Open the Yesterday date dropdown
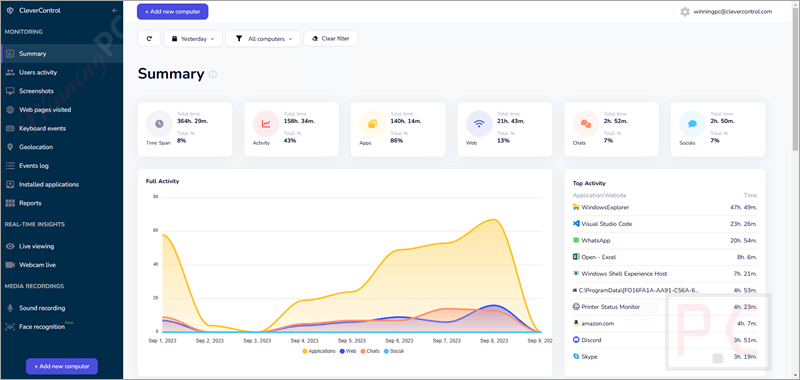The image size is (800, 380). (x=193, y=39)
